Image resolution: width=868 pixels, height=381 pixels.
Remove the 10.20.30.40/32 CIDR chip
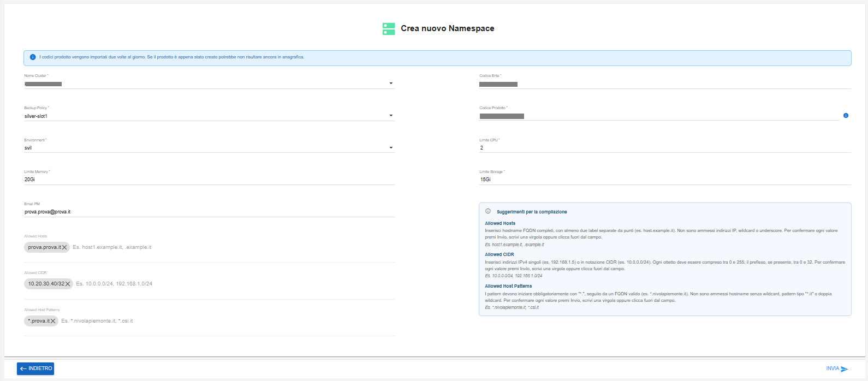click(68, 284)
